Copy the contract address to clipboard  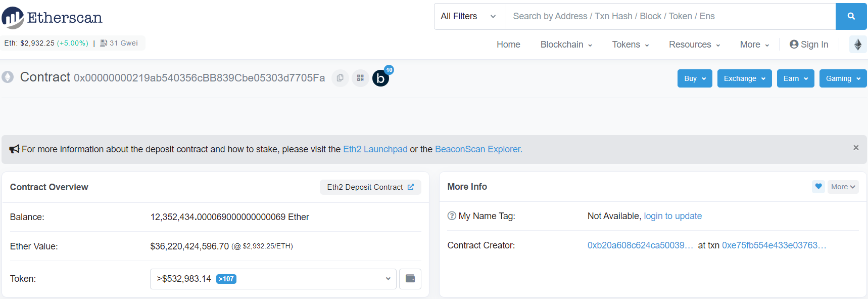(x=340, y=78)
